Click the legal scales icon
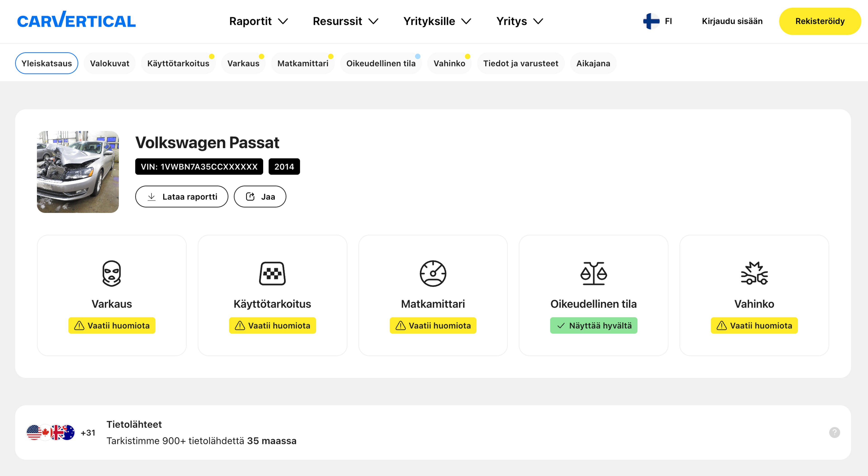The height and width of the screenshot is (476, 868). [x=593, y=273]
